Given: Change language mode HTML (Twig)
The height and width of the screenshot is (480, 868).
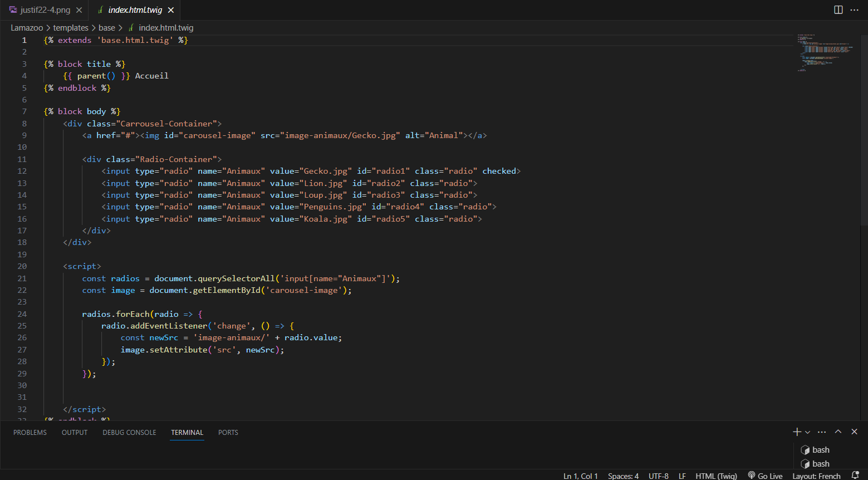Looking at the screenshot, I should [716, 476].
